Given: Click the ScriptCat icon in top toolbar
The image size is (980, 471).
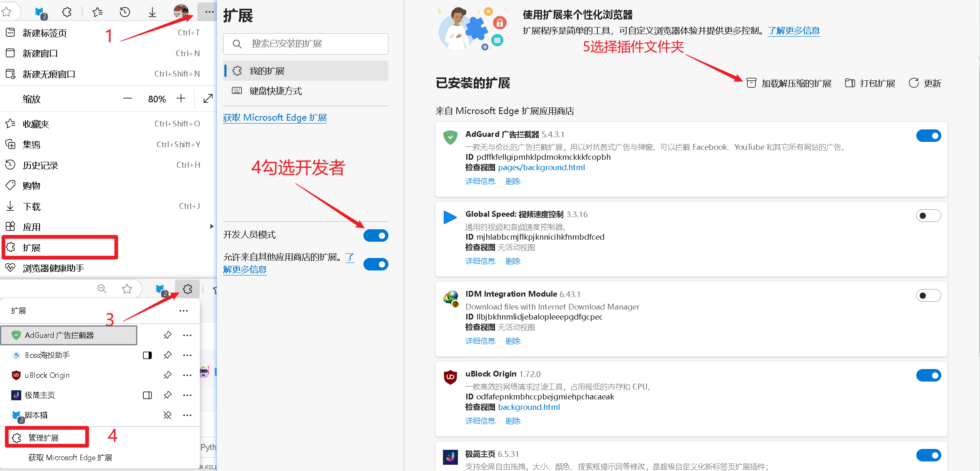Looking at the screenshot, I should (x=40, y=13).
